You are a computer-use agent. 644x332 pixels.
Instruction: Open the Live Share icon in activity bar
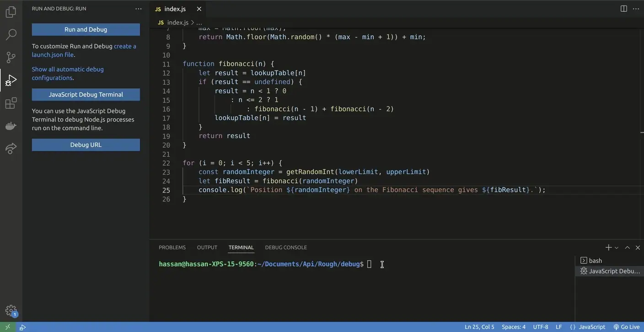point(11,148)
